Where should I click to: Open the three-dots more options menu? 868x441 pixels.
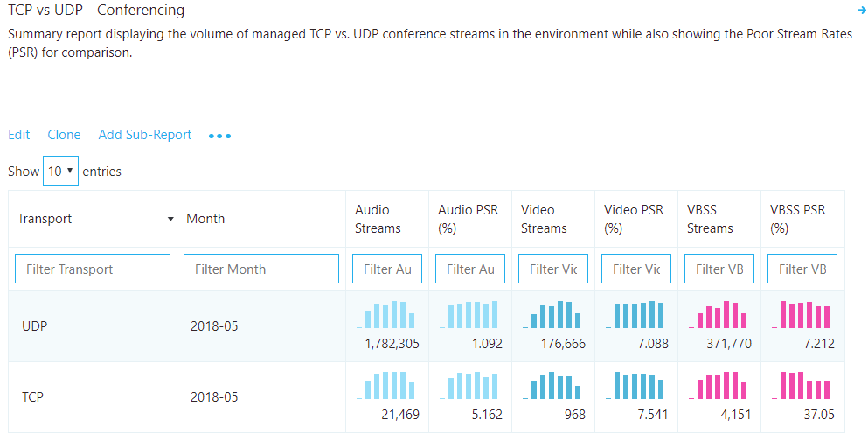coord(219,136)
